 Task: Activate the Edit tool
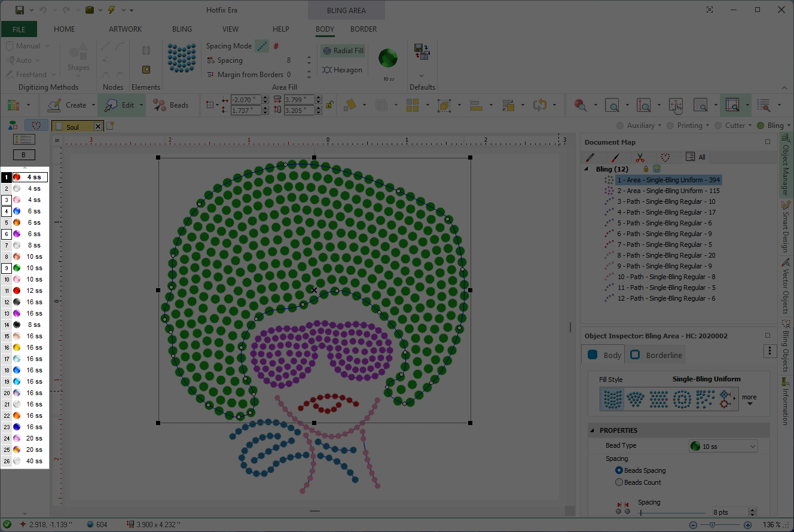click(x=118, y=105)
